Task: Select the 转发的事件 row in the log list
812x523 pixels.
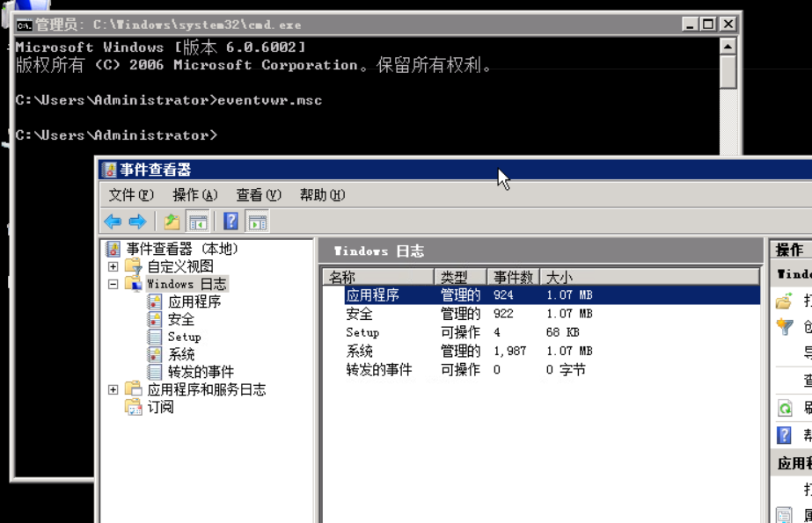Action: pyautogui.click(x=541, y=369)
